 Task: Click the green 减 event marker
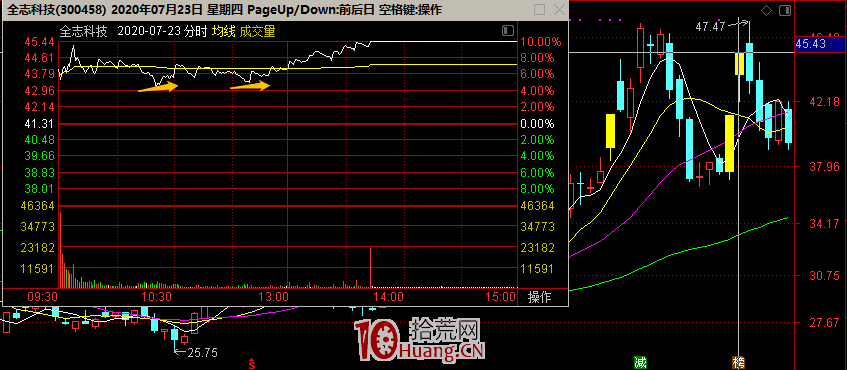pos(640,363)
